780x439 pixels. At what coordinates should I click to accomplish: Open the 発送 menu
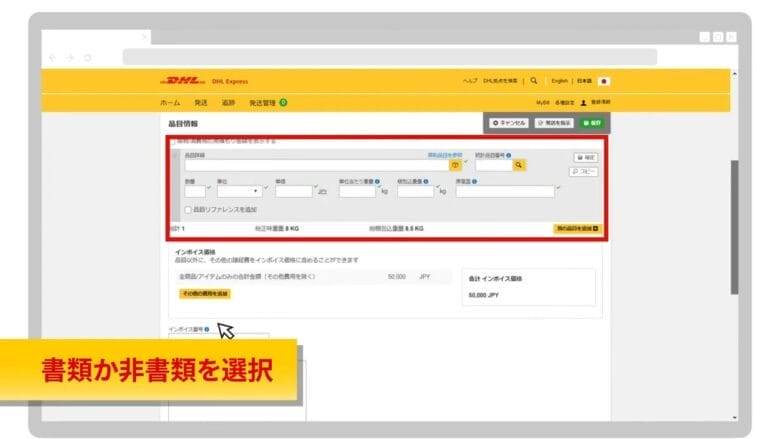coord(201,102)
